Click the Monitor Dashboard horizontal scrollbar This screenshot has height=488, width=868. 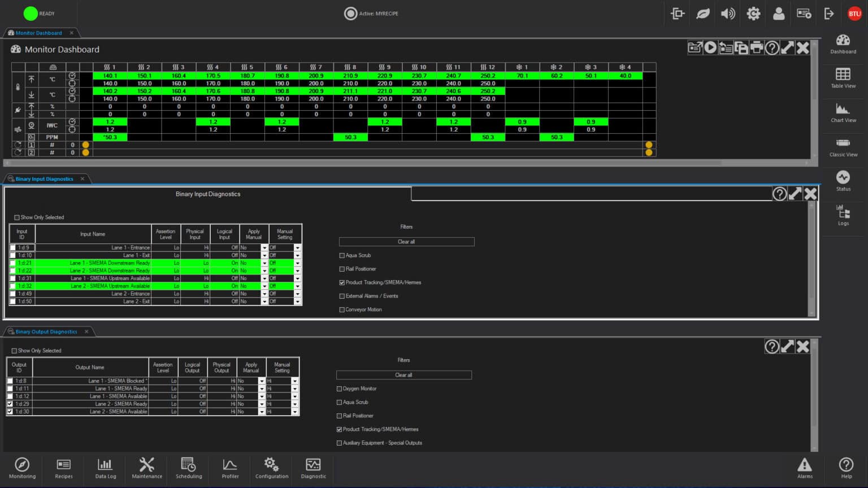pyautogui.click(x=407, y=163)
